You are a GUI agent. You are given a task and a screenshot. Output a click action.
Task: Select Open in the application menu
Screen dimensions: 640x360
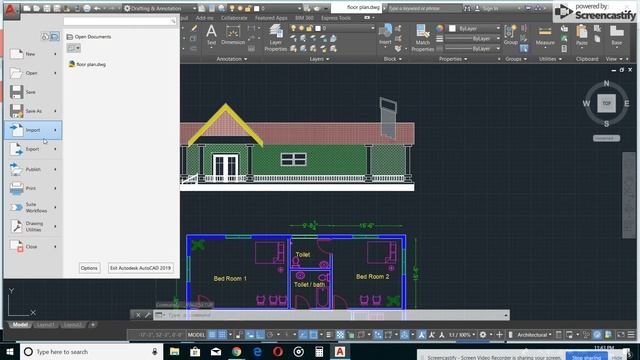[33, 73]
